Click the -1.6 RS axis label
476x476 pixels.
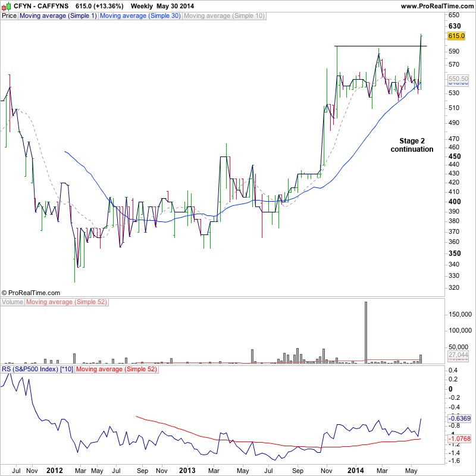click(x=454, y=461)
